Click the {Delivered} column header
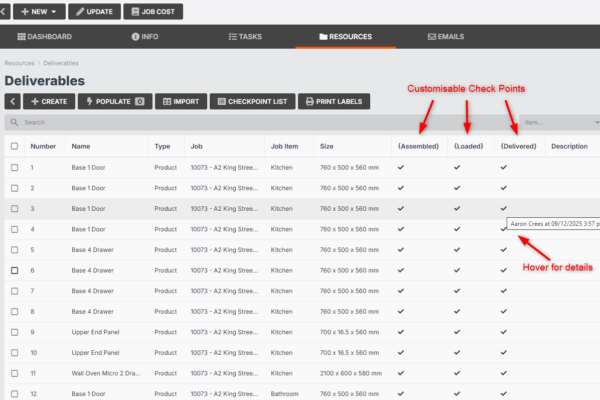The image size is (600, 400). (x=518, y=146)
